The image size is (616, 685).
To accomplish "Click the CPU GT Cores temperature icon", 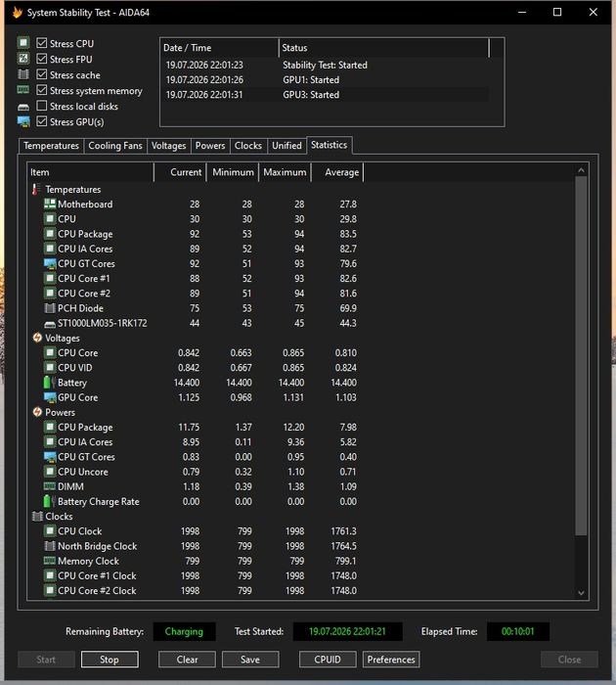I will click(x=50, y=263).
